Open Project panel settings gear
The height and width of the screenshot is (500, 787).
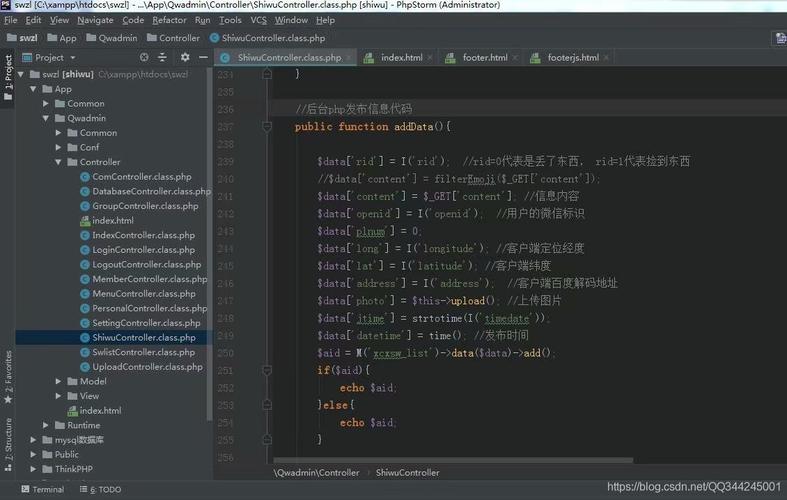click(185, 57)
